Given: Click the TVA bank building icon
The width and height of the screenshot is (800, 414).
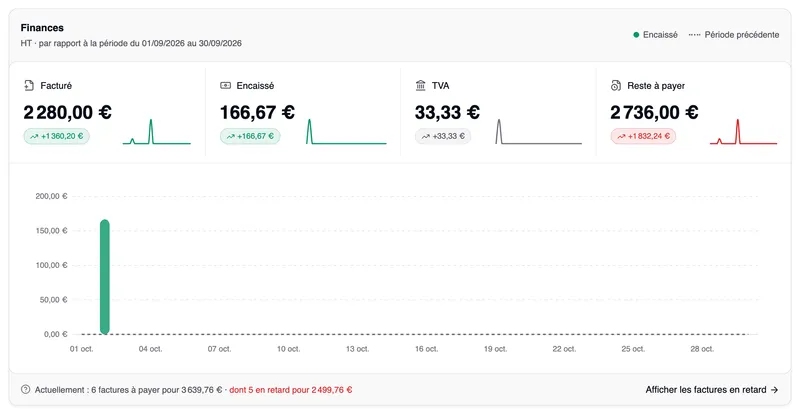Looking at the screenshot, I should 420,86.
